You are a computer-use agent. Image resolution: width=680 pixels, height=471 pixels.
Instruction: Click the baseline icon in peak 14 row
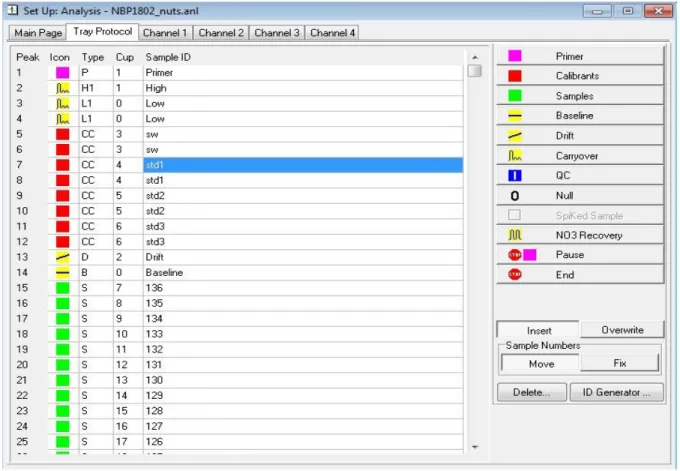(x=62, y=272)
